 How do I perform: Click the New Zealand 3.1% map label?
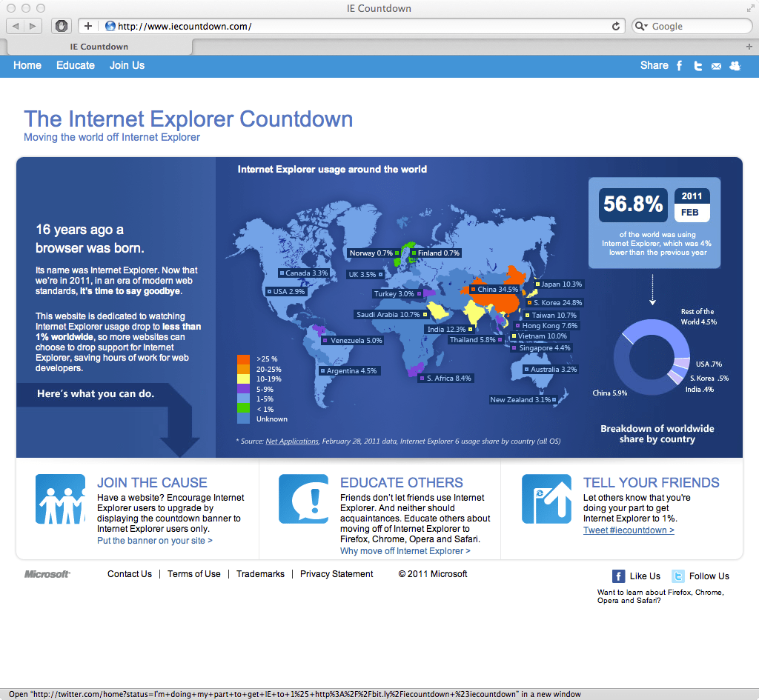pyautogui.click(x=523, y=399)
